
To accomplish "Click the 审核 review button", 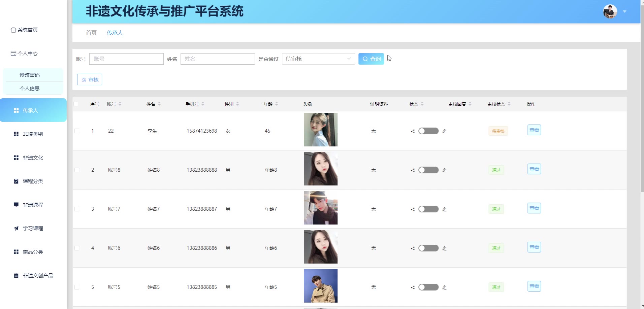I will [x=90, y=80].
